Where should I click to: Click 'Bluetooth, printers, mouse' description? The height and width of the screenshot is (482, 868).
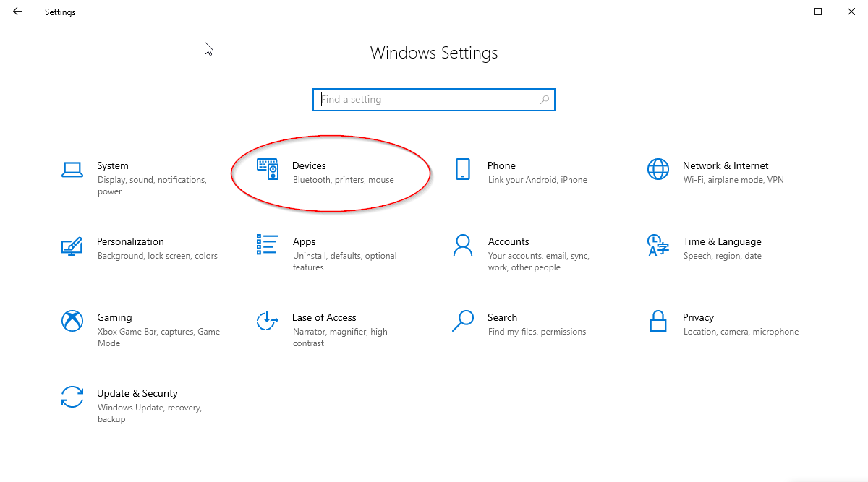[344, 180]
